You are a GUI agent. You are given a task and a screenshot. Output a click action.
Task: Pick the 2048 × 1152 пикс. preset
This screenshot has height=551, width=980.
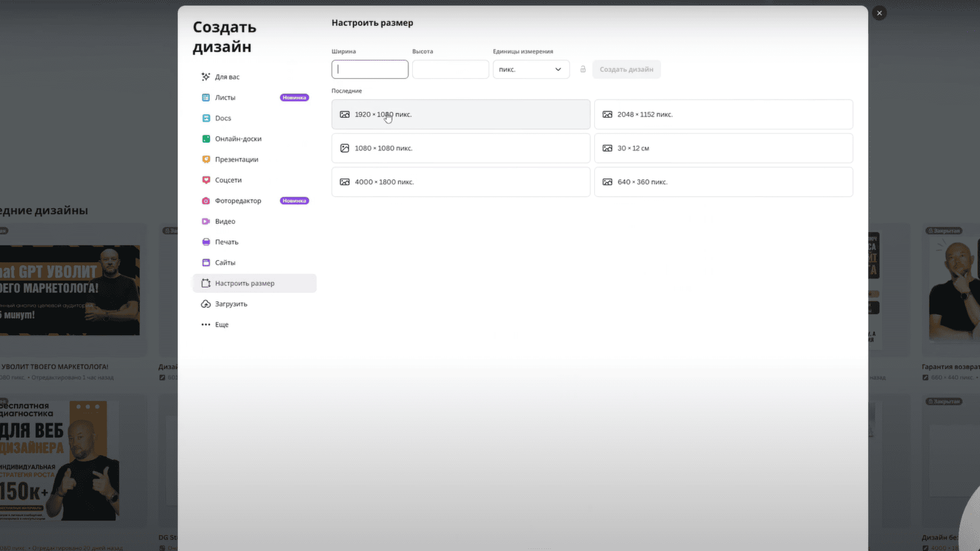(x=723, y=114)
